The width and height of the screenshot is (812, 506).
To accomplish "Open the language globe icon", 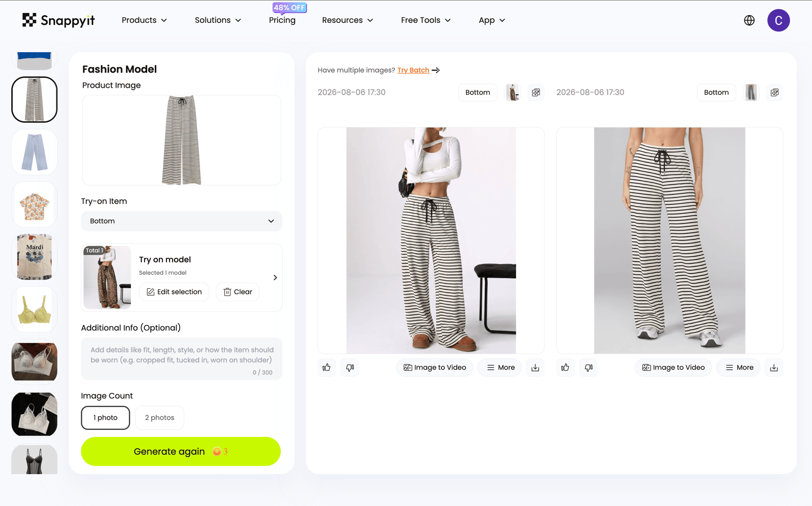I will click(x=749, y=20).
